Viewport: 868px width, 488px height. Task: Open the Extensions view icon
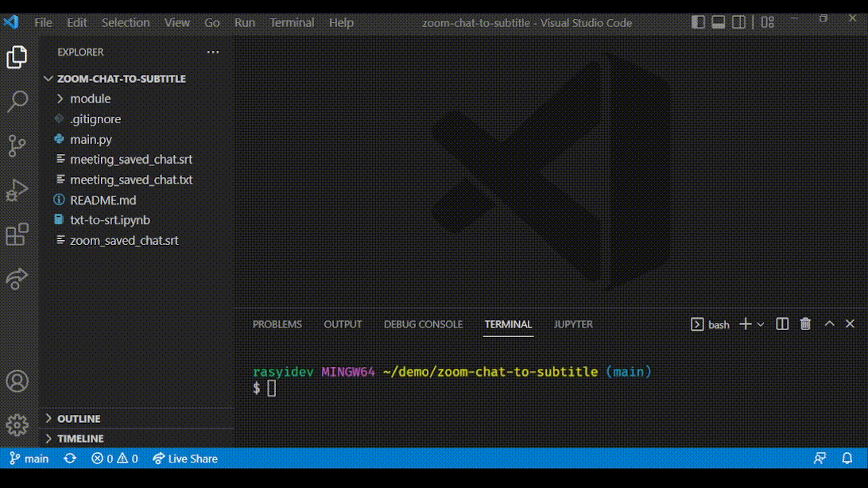(17, 234)
